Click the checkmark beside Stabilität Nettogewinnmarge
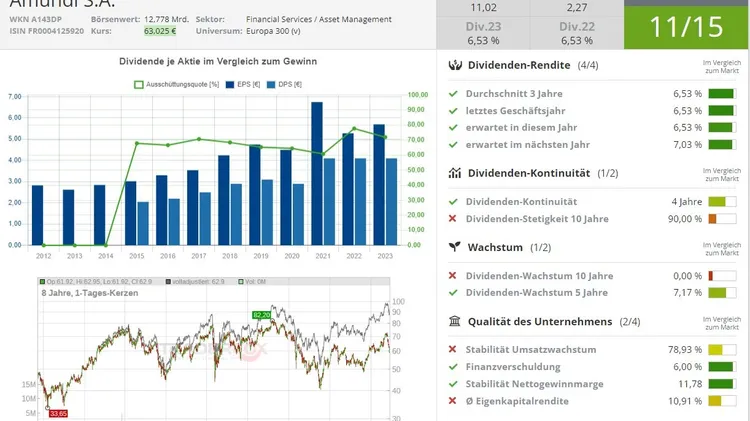This screenshot has height=421, width=750. 453,384
